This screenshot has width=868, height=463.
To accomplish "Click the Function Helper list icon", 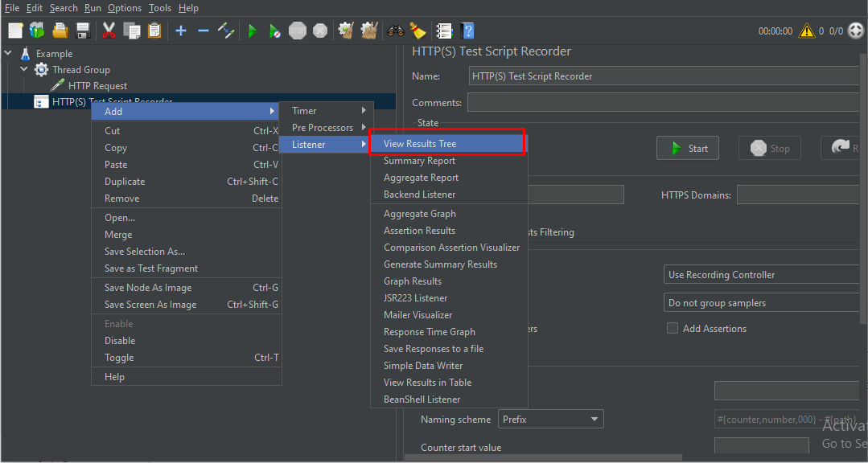I will pos(444,31).
